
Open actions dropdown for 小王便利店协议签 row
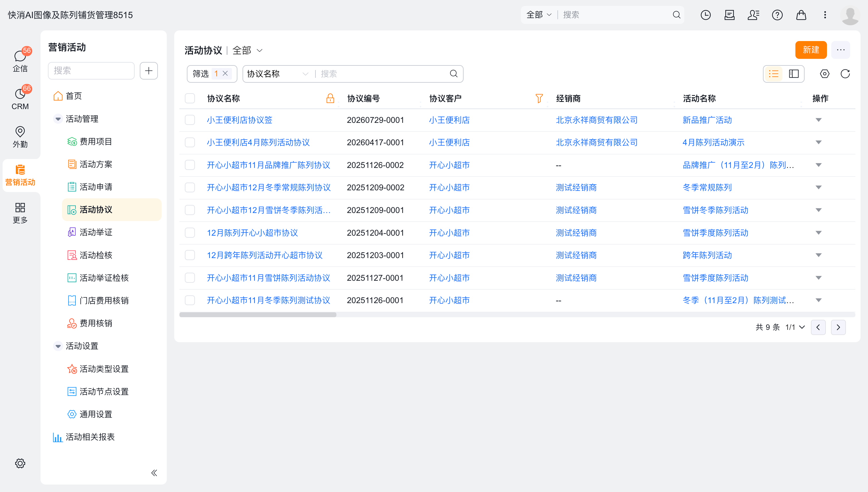(x=818, y=120)
